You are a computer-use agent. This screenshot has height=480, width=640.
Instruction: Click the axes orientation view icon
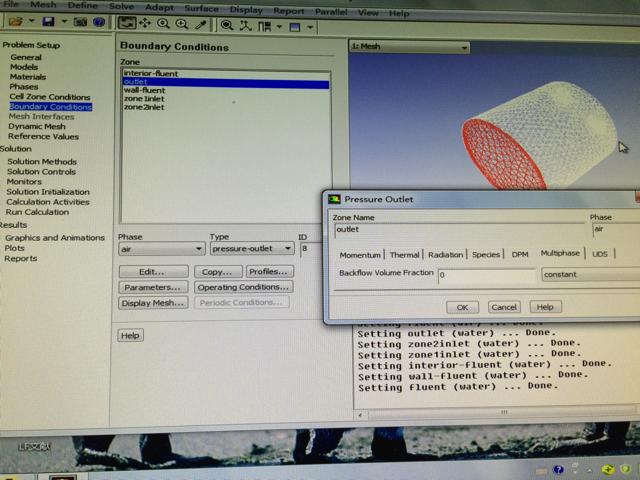pos(245,26)
